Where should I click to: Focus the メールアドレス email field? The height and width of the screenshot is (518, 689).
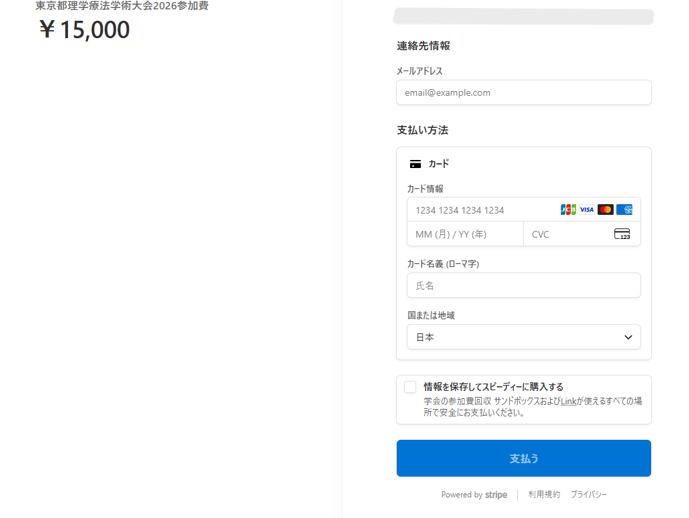pyautogui.click(x=523, y=93)
